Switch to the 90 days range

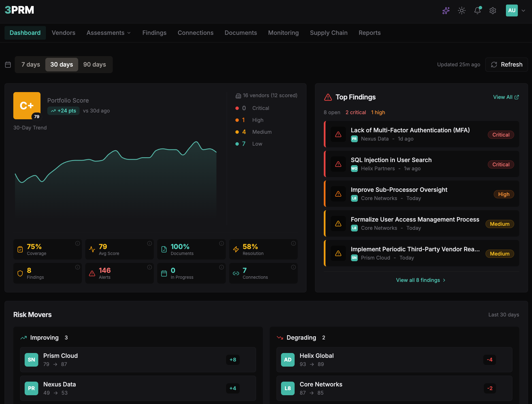pyautogui.click(x=95, y=64)
